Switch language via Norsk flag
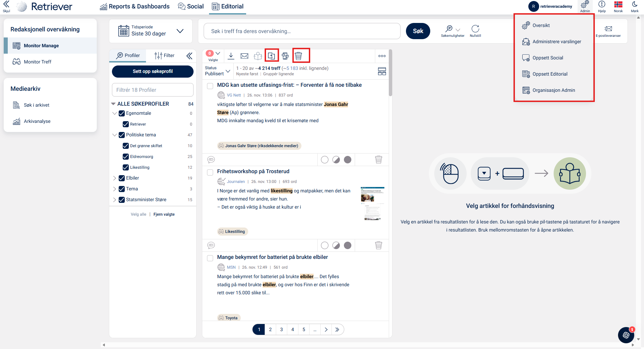The width and height of the screenshot is (644, 349). click(x=618, y=6)
